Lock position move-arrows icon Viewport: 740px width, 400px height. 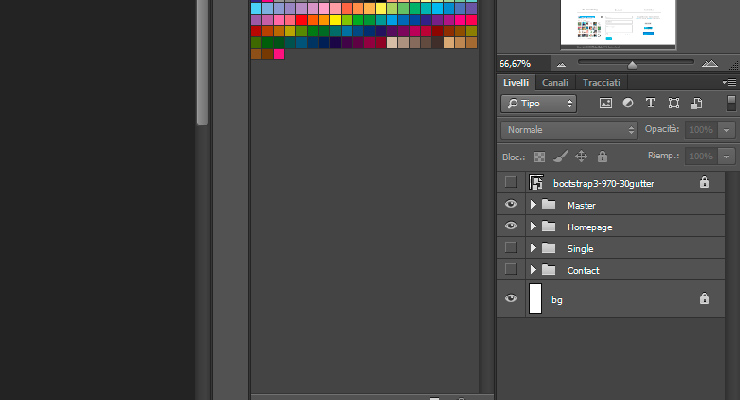click(x=581, y=156)
